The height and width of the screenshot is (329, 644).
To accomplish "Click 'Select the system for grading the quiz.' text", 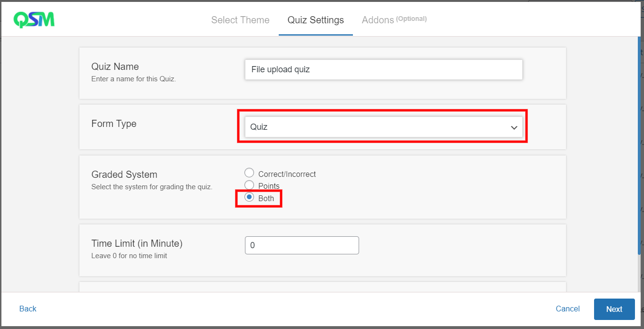I will coord(152,187).
